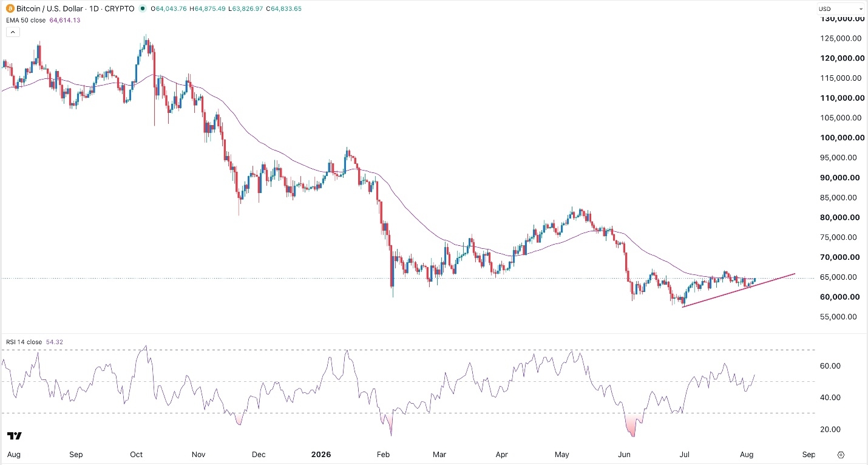The width and height of the screenshot is (868, 465).
Task: Click the Jul label on the time axis
Action: point(686,454)
